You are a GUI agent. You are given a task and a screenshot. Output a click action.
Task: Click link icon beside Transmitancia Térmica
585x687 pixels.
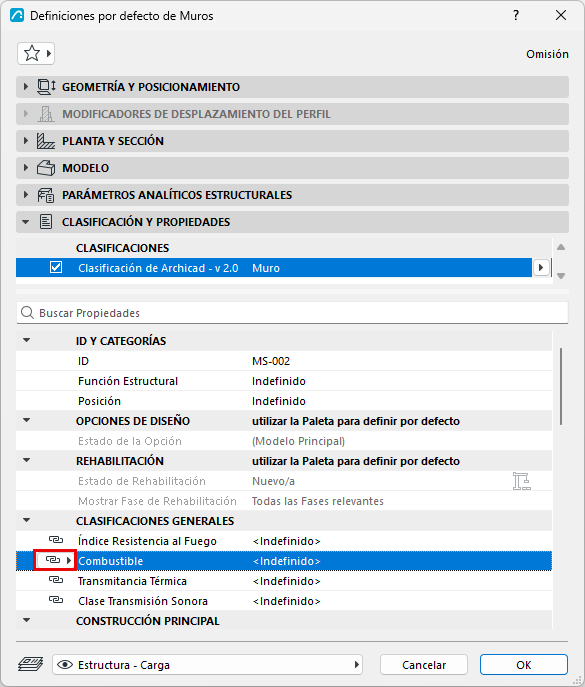[x=56, y=580]
